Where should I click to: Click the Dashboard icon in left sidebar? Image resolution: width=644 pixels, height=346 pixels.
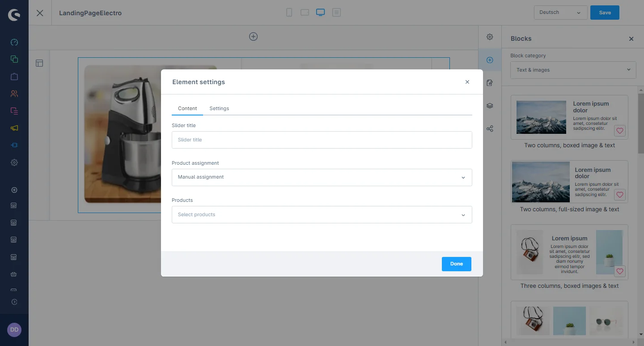[14, 43]
